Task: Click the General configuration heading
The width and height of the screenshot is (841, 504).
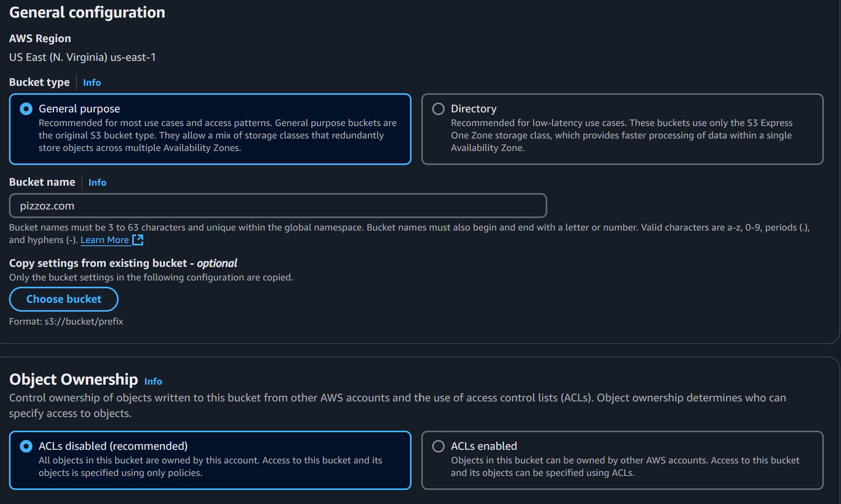Action: point(87,12)
